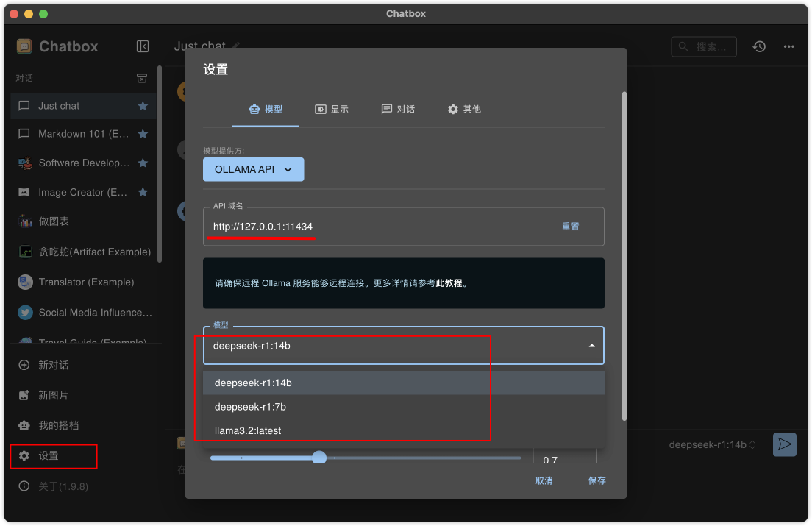Open the 贪吃蛇(Artifact Example) conversation
This screenshot has height=526, width=812.
click(83, 252)
